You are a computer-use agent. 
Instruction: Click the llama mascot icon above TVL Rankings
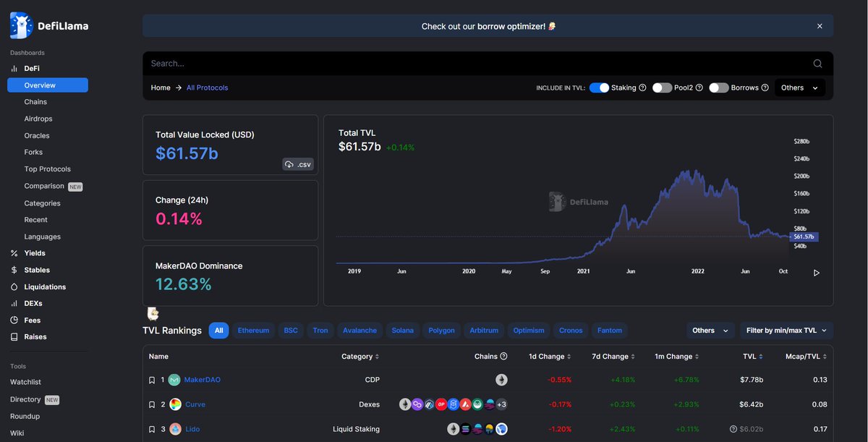tap(153, 313)
